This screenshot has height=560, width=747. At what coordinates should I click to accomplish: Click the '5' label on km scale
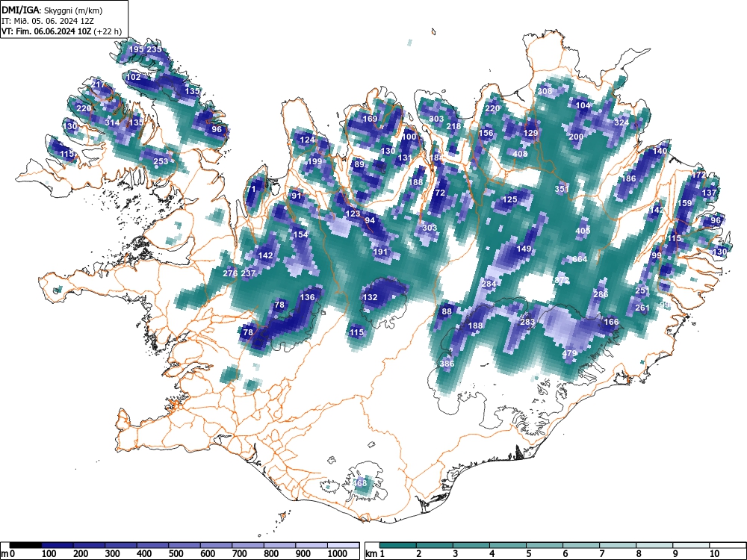pos(528,554)
